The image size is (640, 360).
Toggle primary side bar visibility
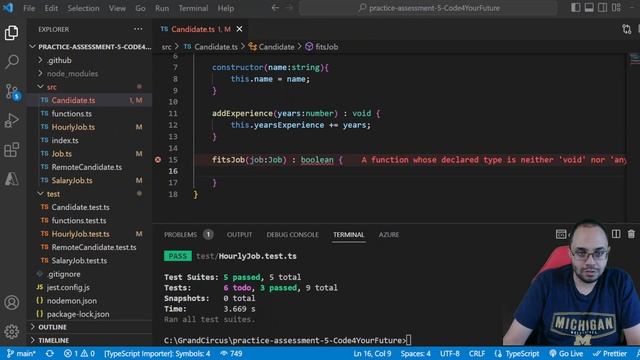(x=576, y=8)
